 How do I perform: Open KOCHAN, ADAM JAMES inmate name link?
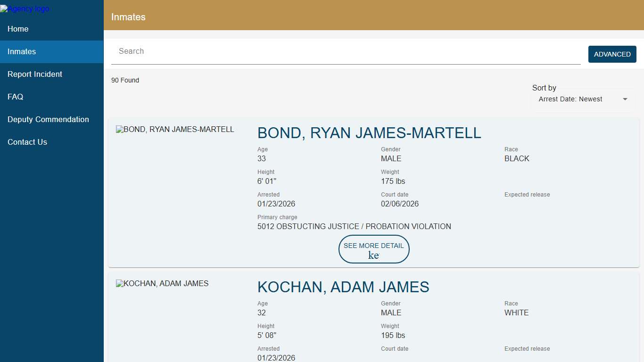tap(343, 287)
